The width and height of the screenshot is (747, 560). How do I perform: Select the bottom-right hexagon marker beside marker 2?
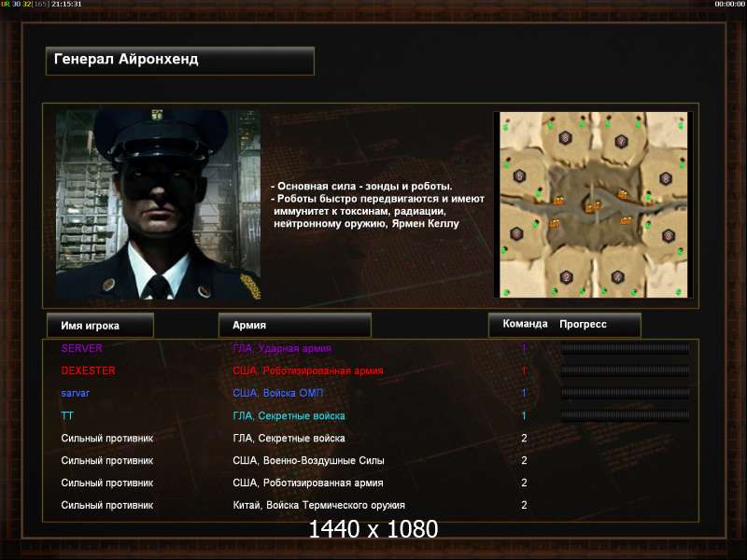pos(617,276)
